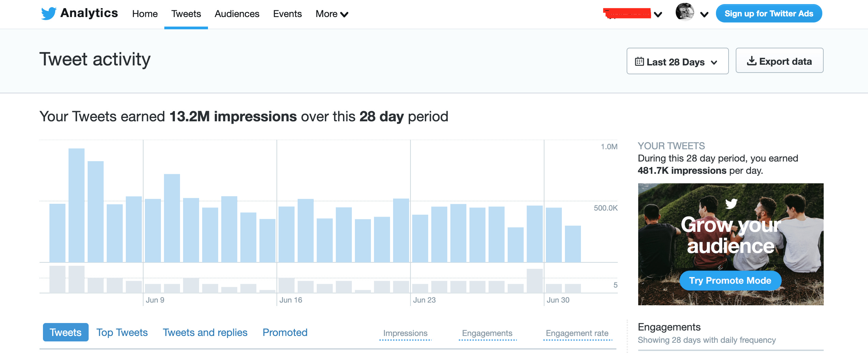This screenshot has height=353, width=868.
Task: Open the Last 28 Days date range
Action: pos(677,61)
